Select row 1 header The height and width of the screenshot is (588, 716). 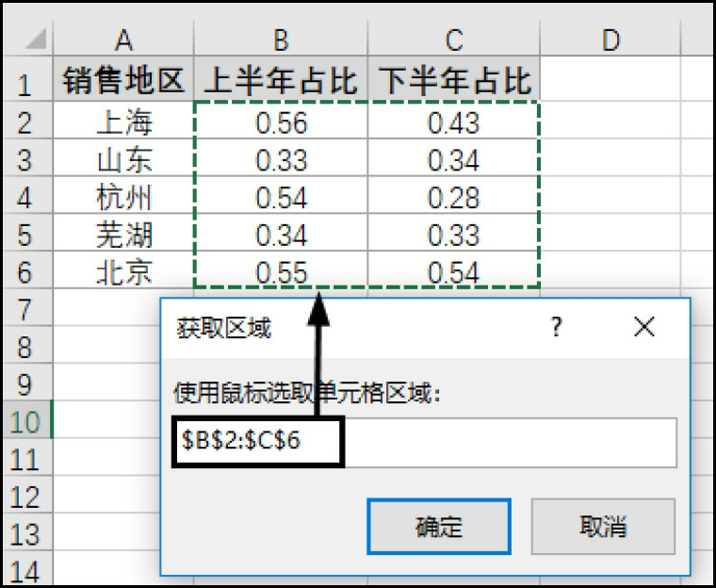tap(27, 78)
